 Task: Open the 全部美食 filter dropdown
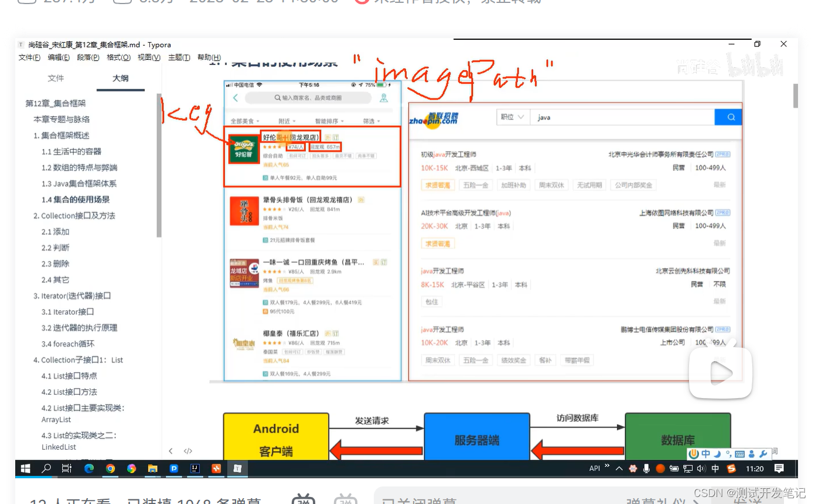click(244, 121)
